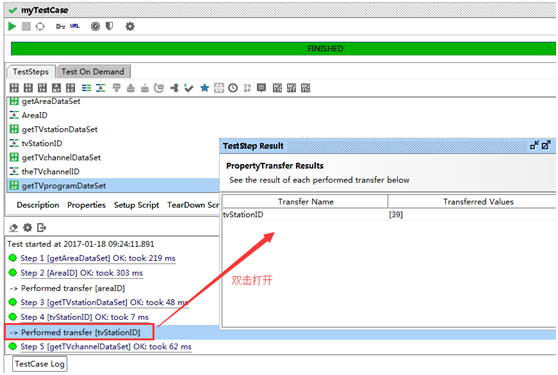Select the [39] transferred value cell
558x375 pixels.
472,215
